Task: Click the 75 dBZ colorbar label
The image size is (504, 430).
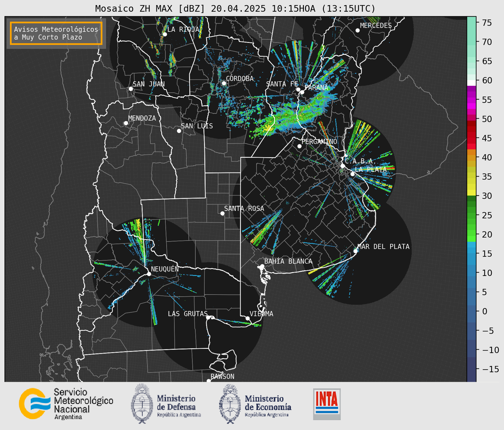Action: (487, 23)
